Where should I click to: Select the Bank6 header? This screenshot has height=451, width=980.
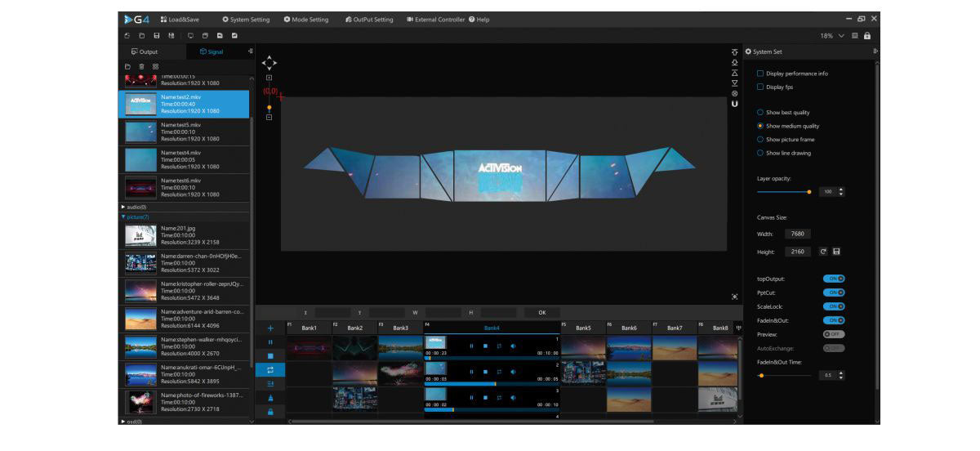(628, 328)
